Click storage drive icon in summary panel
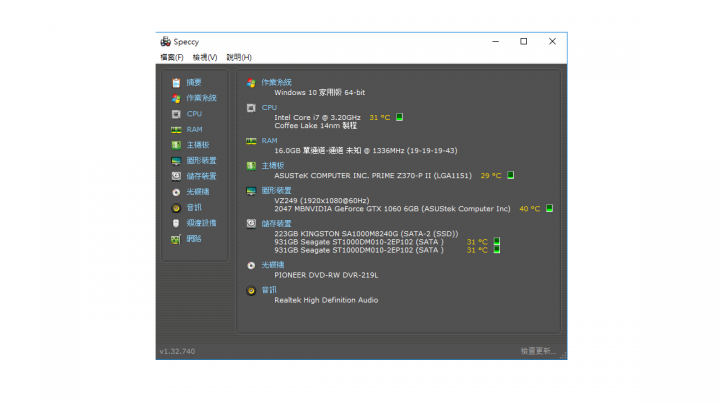 click(x=251, y=224)
